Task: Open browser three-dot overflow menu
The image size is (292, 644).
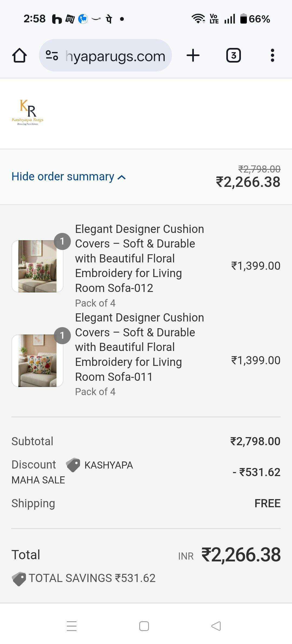Action: (x=273, y=56)
